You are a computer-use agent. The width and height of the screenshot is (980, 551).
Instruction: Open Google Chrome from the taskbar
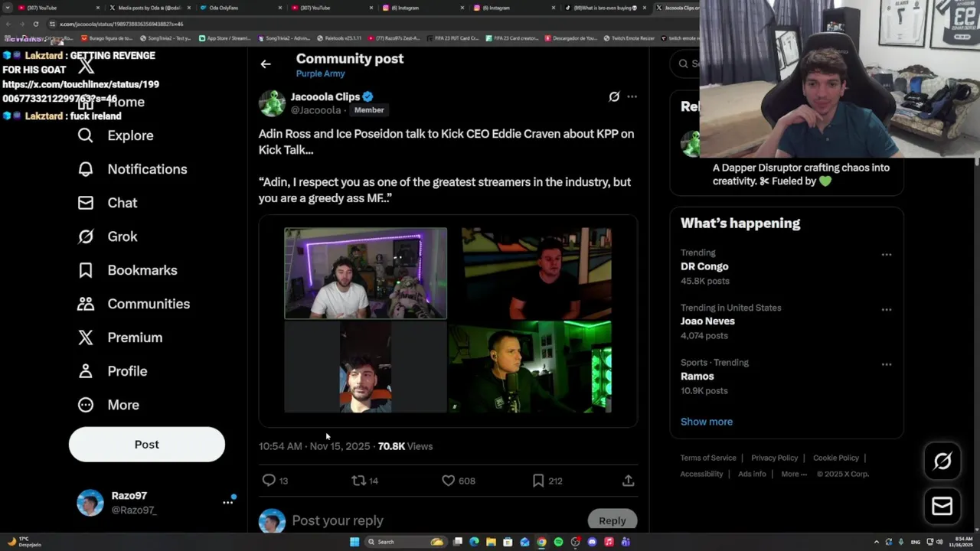click(541, 542)
